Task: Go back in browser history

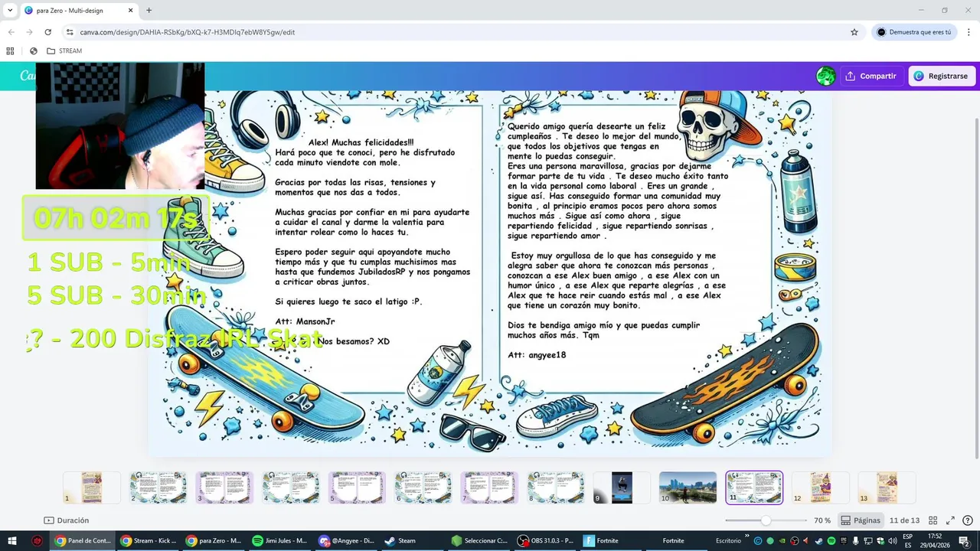Action: click(x=11, y=32)
